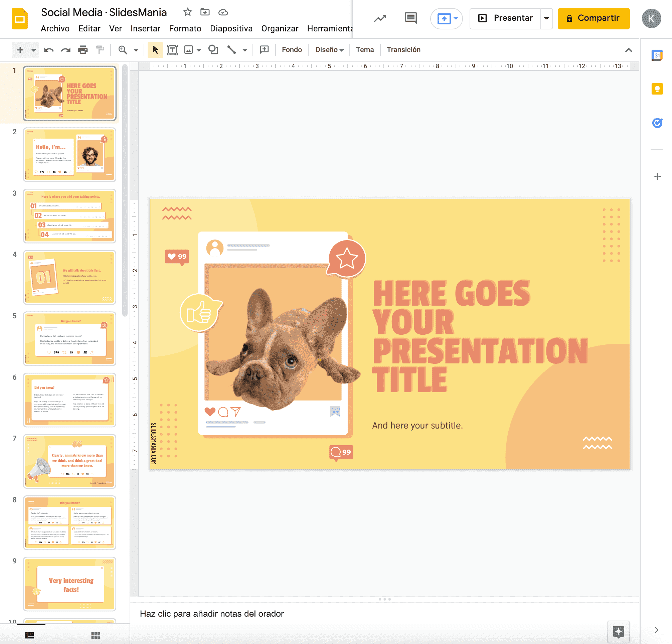672x644 pixels.
Task: Undo the last action
Action: [x=48, y=50]
